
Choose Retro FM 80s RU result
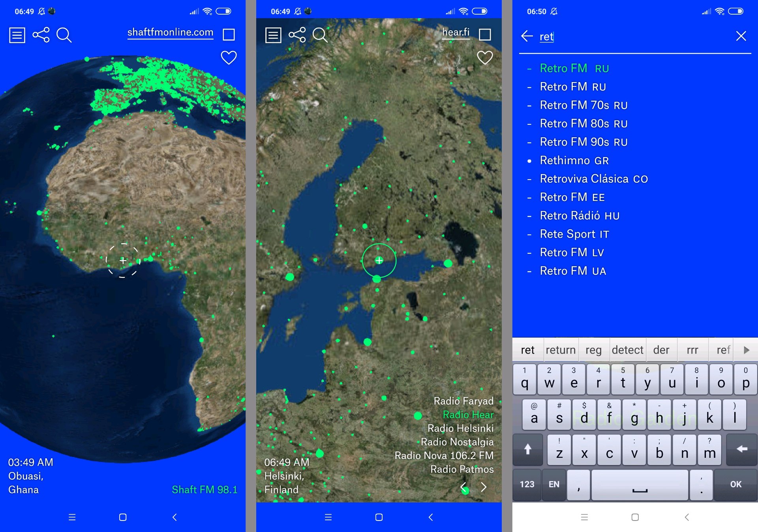pos(584,124)
